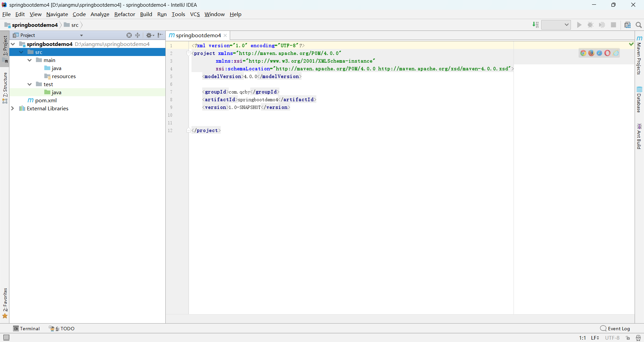The height and width of the screenshot is (342, 644).
Task: Open the Terminal tool window
Action: 26,329
